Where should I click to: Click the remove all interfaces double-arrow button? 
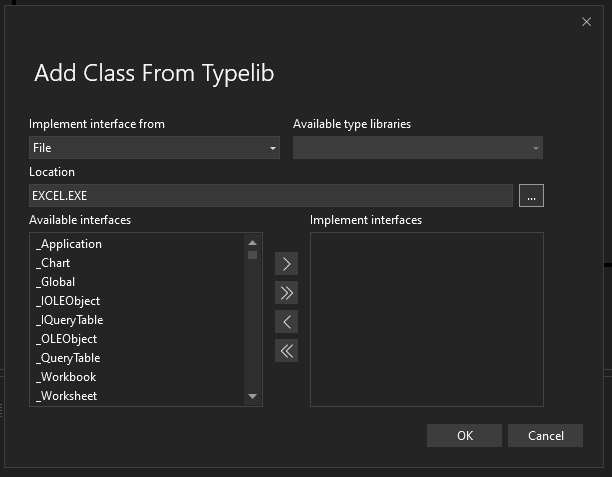coord(286,351)
